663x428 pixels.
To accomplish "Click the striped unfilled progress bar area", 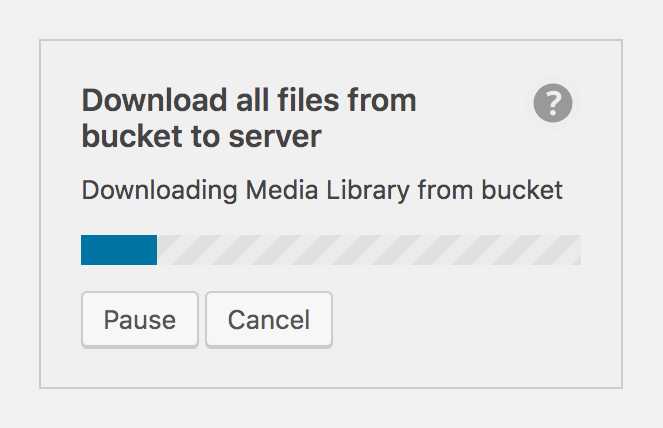I will (368, 250).
